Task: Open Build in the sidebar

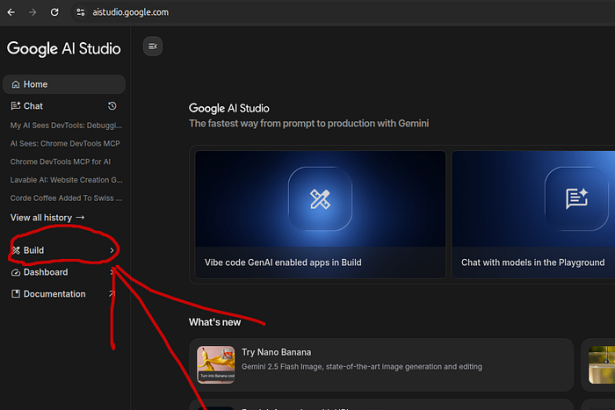Action: 64,250
